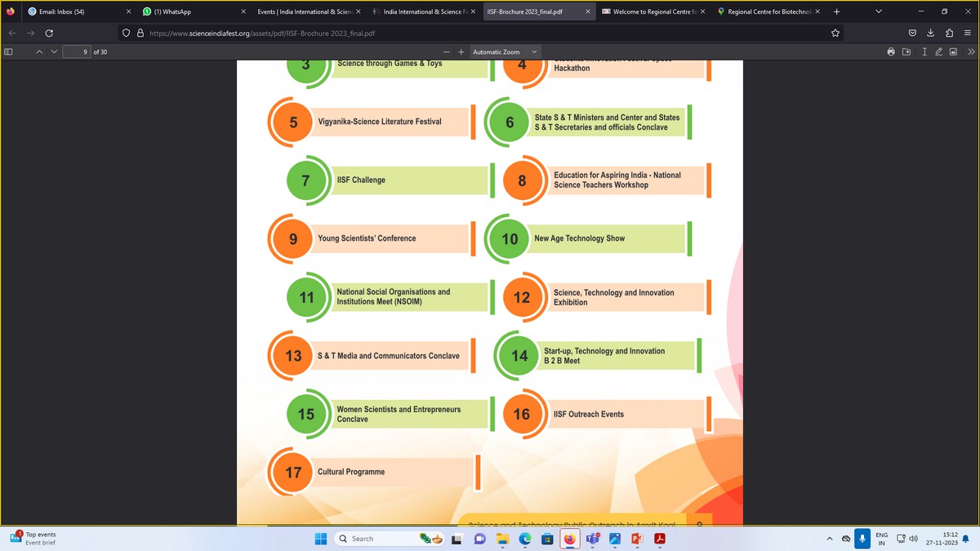Open Microsoft Store from taskbar
The height and width of the screenshot is (551, 980).
[x=547, y=539]
